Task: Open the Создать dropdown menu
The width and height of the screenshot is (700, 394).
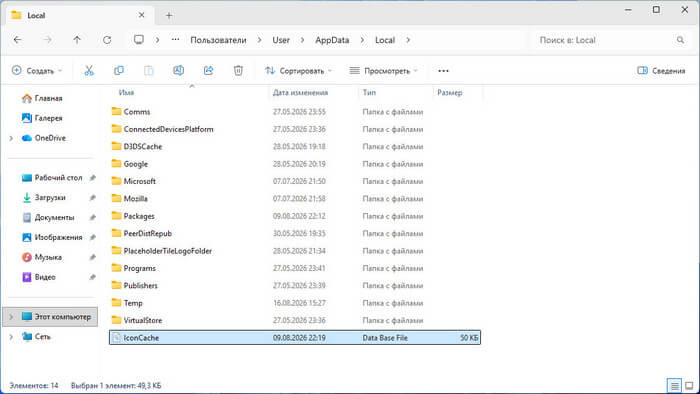Action: pos(37,71)
